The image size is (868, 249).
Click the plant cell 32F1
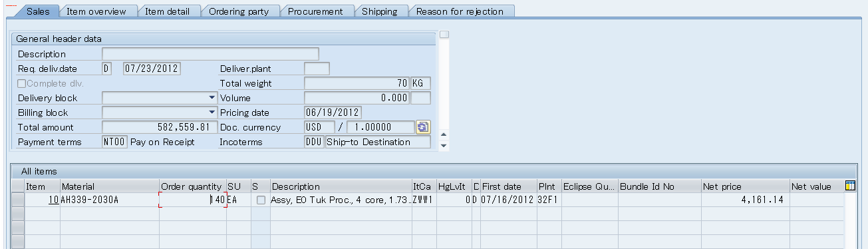click(549, 200)
